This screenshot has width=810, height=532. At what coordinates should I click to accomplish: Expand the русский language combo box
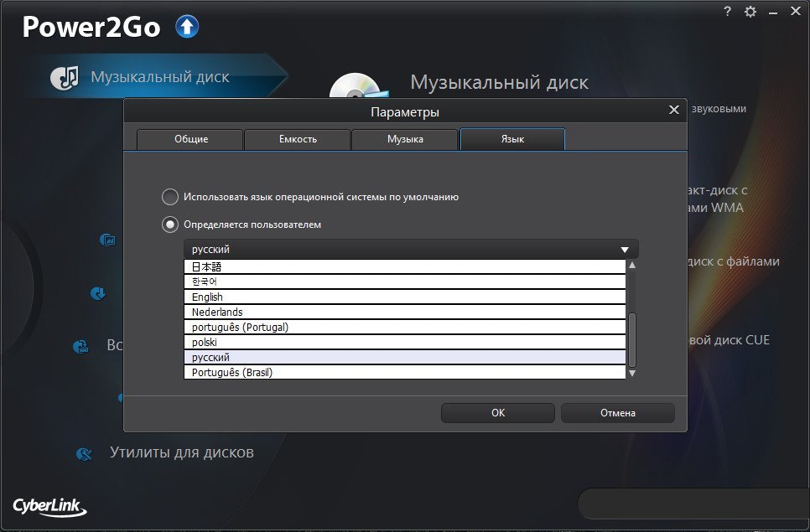411,249
